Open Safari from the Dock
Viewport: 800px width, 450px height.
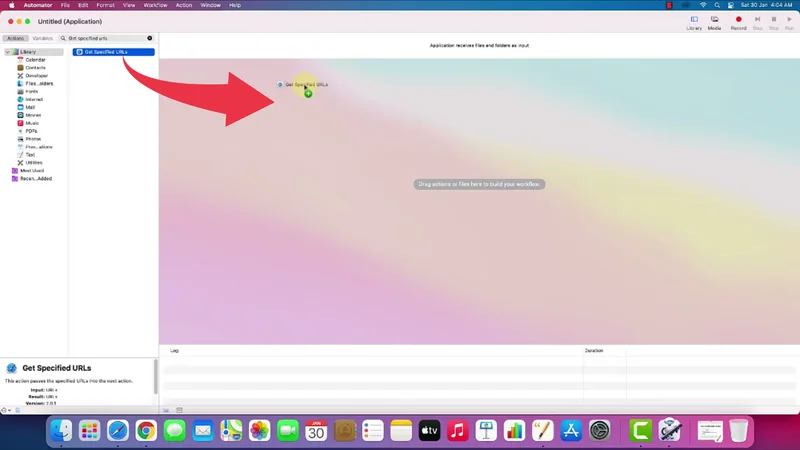click(x=117, y=431)
